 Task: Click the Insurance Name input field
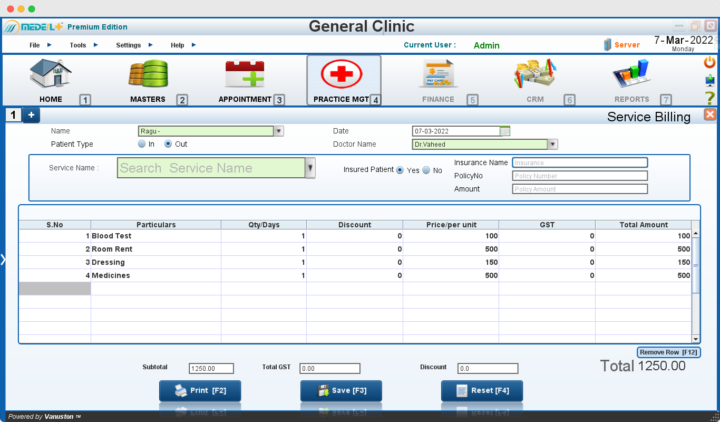pos(579,162)
